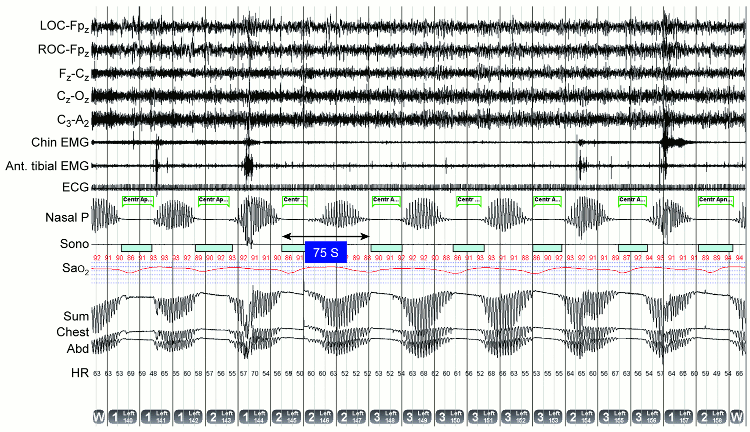
Task: Click the Ant. tibial EMG channel label
Action: click(x=44, y=165)
